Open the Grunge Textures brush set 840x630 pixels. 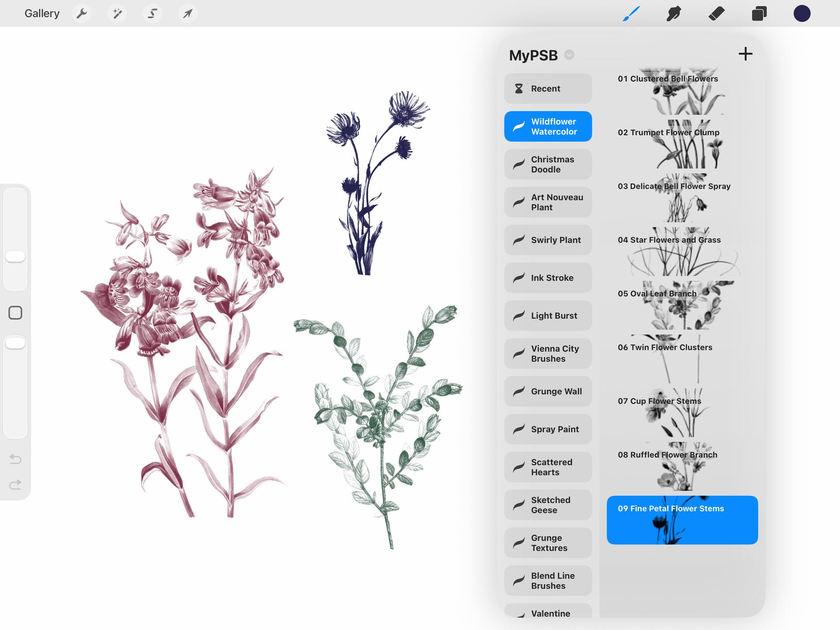(548, 543)
